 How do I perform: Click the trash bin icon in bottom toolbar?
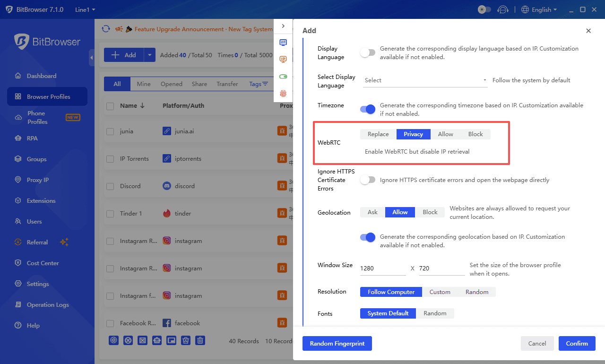(200, 340)
